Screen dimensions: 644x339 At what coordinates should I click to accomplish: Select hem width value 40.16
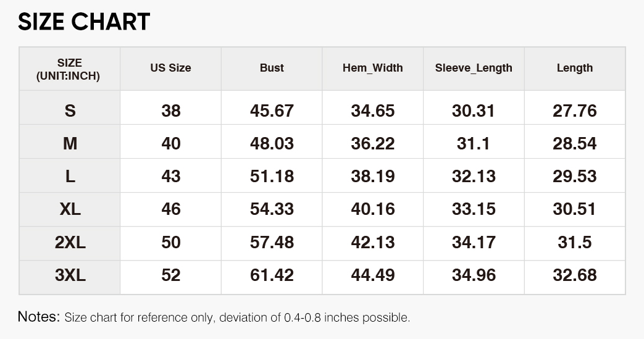click(x=372, y=209)
